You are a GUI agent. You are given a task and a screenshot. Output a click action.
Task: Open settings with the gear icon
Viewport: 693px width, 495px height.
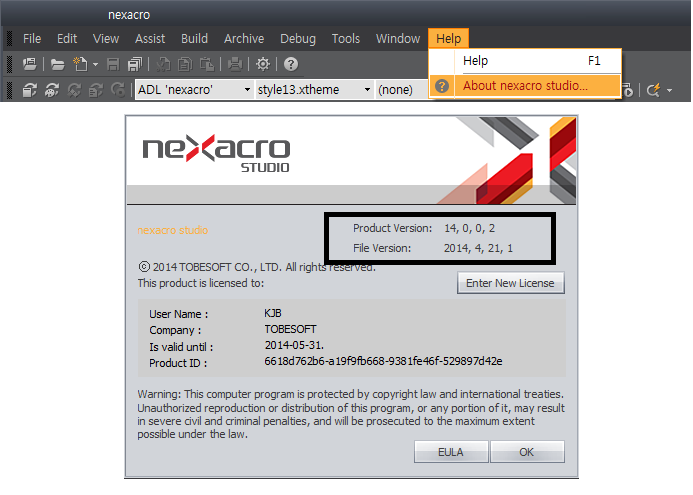coord(263,64)
